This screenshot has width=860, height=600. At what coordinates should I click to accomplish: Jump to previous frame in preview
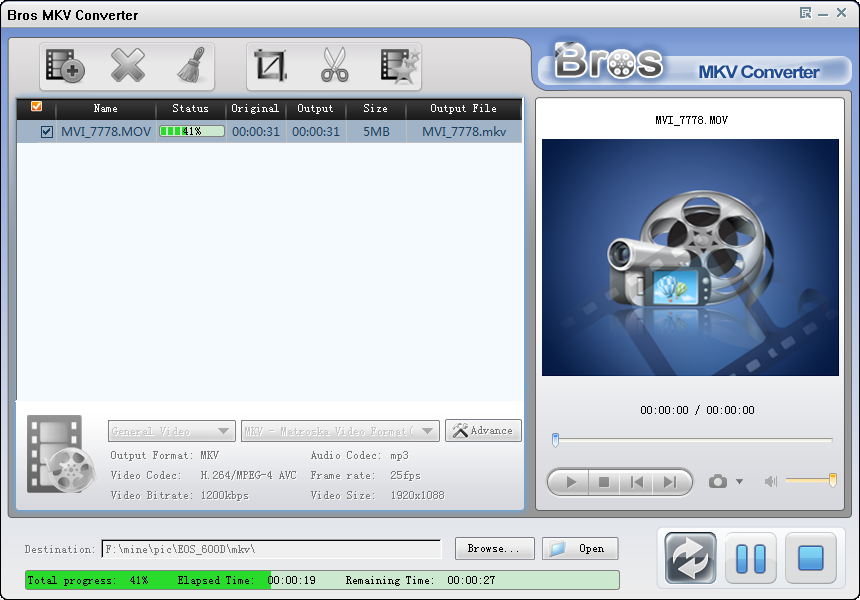[636, 482]
